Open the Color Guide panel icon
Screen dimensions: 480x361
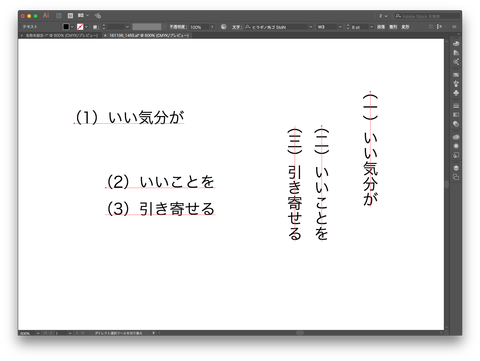(456, 53)
